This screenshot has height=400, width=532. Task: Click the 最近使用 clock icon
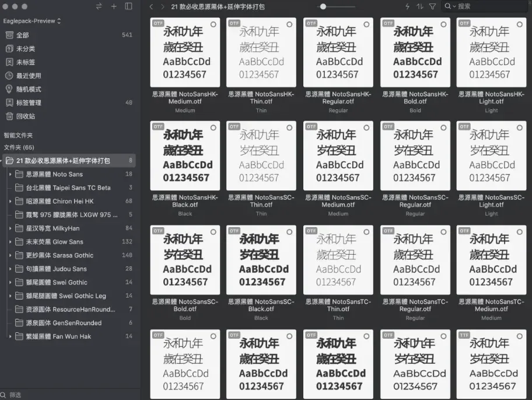9,76
